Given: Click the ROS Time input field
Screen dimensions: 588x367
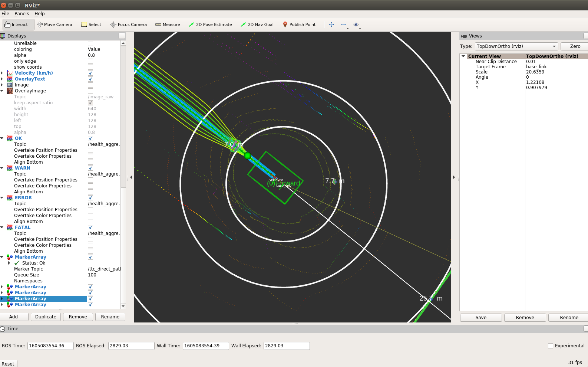Looking at the screenshot, I should coord(50,346).
